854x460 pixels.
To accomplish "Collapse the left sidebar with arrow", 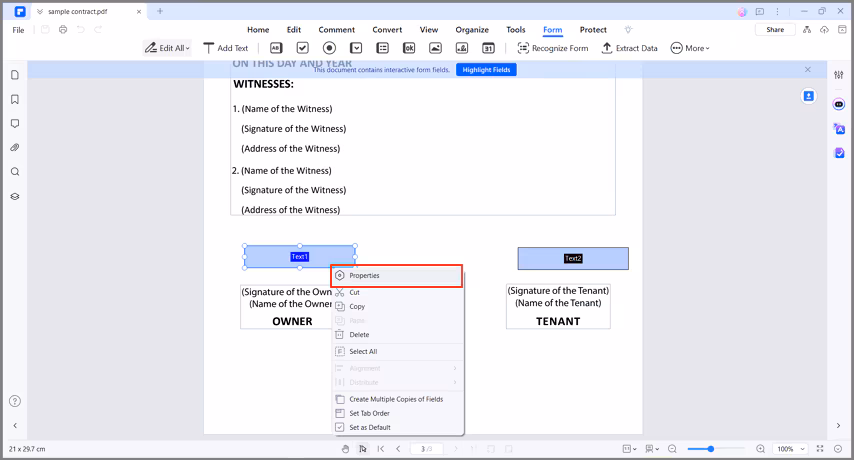I will click(15, 426).
